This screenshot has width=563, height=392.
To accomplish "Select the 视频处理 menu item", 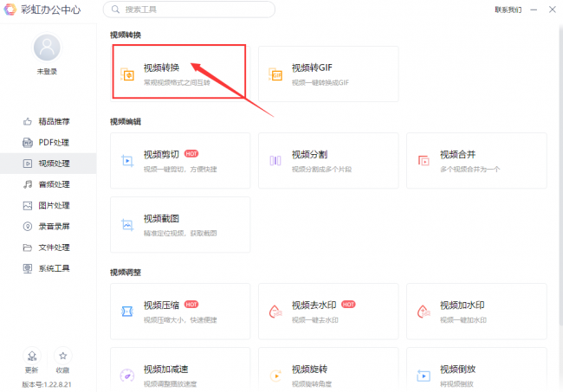I will pos(49,164).
